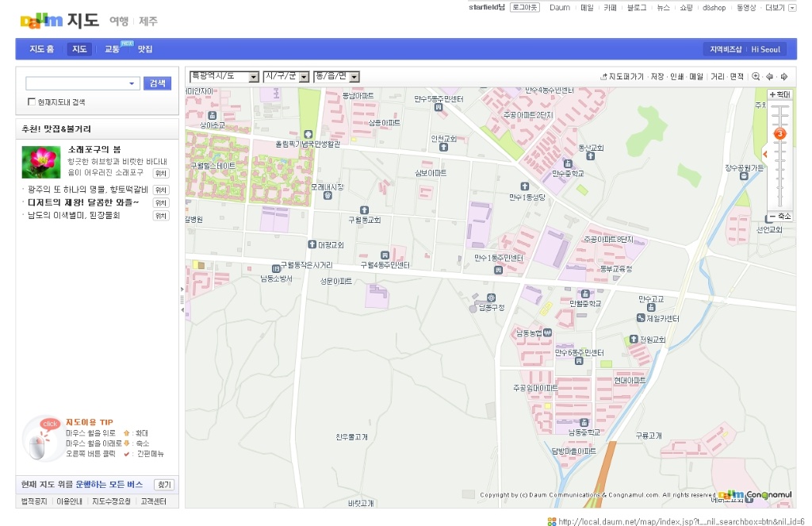The width and height of the screenshot is (812, 526).
Task: Click the 남동농협 marker icon
Action: [547, 332]
